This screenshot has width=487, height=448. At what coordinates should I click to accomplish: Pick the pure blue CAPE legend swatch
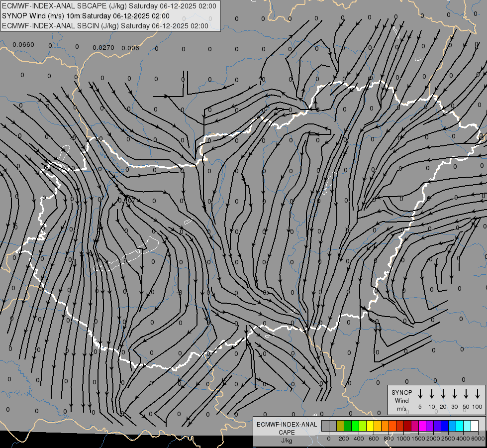445,426
